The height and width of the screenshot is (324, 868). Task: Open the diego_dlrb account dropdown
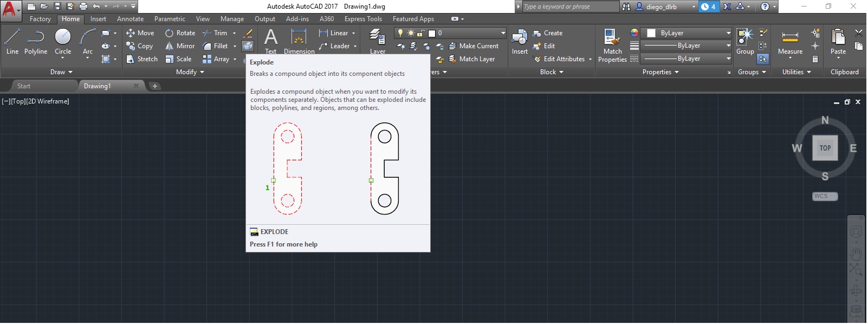(x=665, y=7)
